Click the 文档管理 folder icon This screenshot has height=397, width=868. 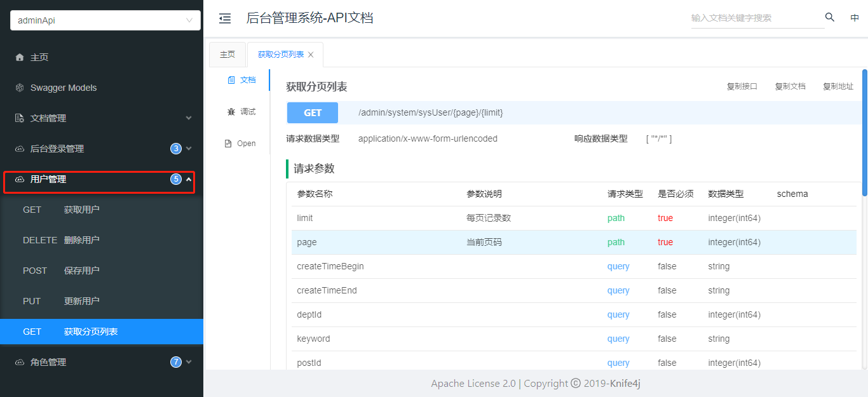(20, 118)
